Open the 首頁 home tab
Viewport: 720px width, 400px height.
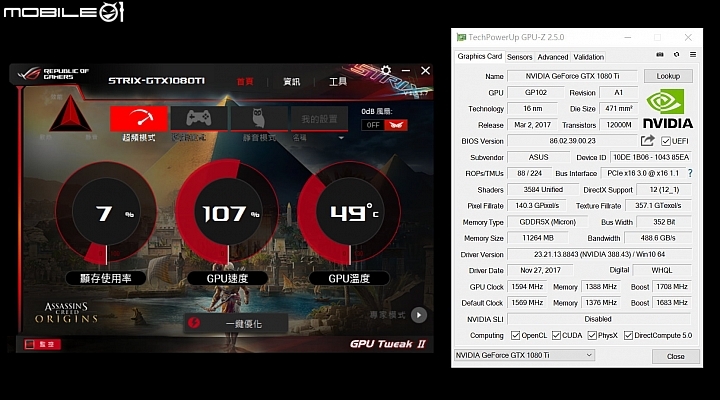(x=245, y=81)
